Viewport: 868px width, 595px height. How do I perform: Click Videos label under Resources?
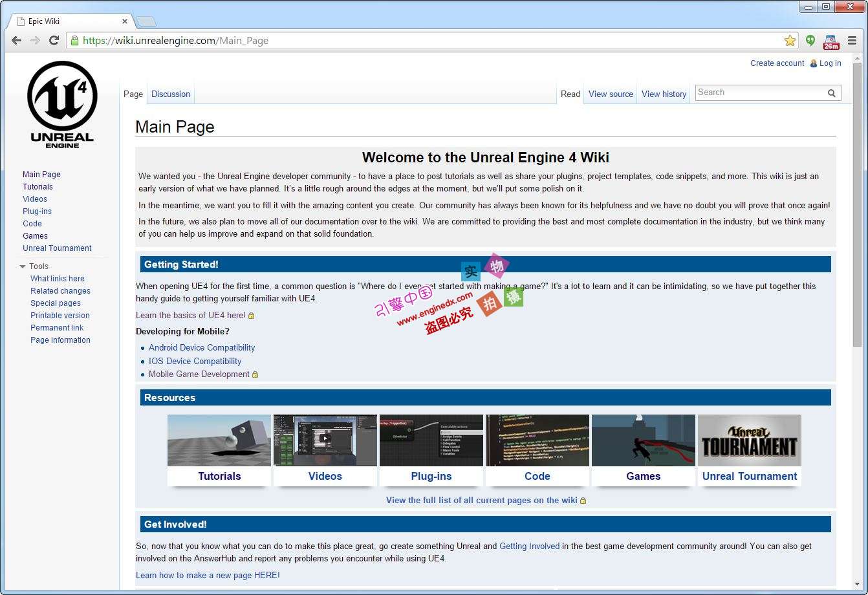pyautogui.click(x=325, y=477)
